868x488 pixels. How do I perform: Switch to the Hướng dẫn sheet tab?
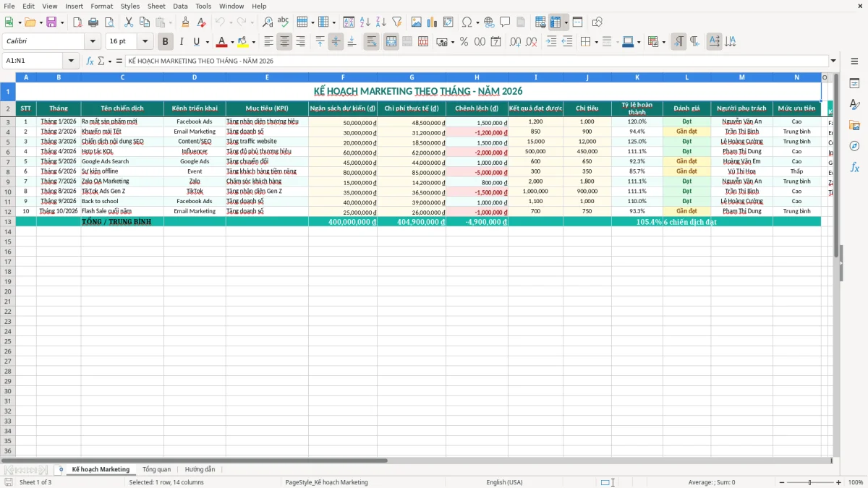pyautogui.click(x=200, y=469)
